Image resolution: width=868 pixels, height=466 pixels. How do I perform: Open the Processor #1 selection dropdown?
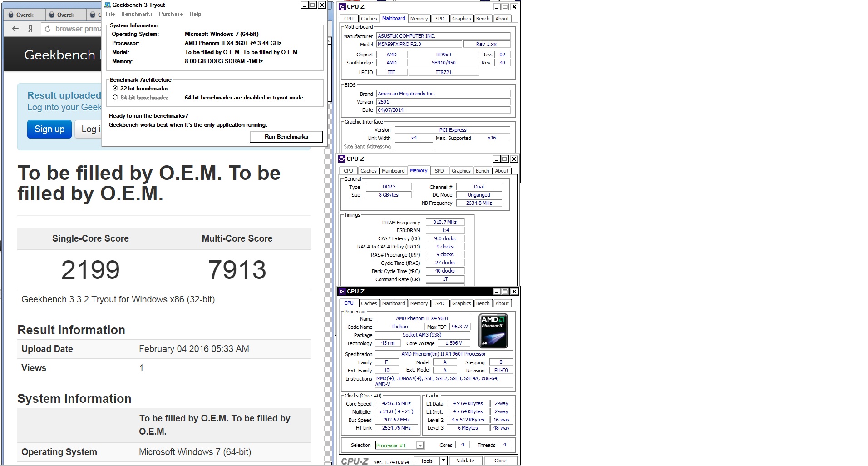(x=420, y=445)
